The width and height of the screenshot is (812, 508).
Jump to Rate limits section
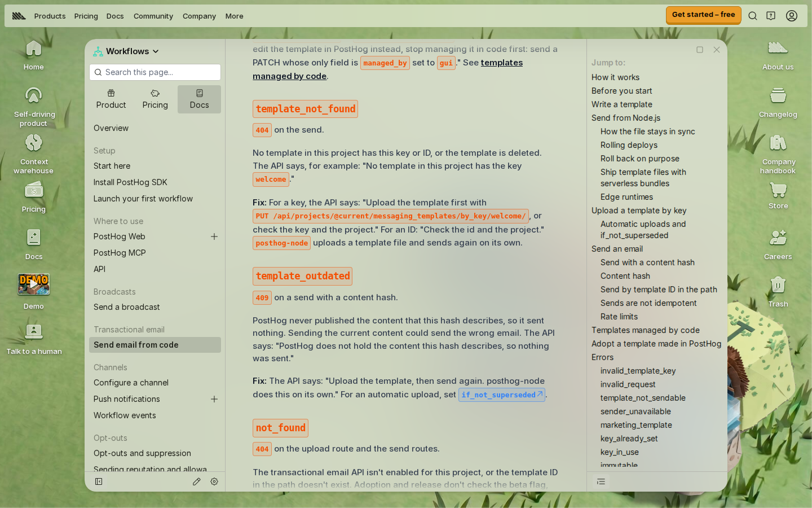[619, 317]
